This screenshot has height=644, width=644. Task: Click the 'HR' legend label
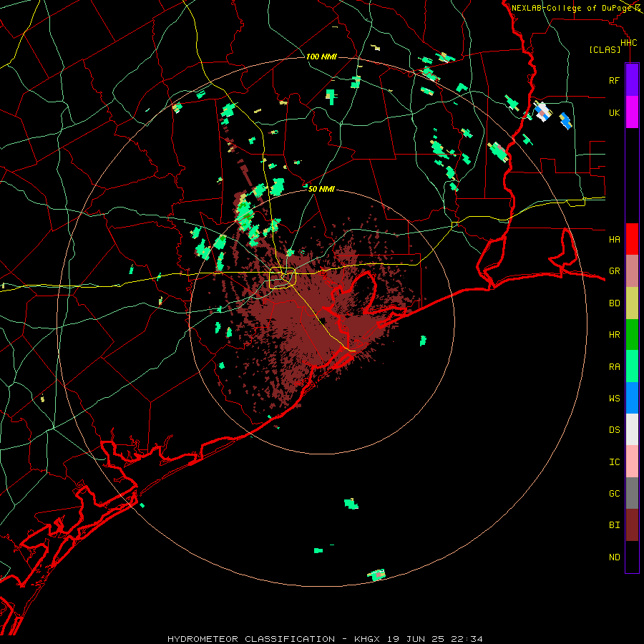tap(614, 335)
